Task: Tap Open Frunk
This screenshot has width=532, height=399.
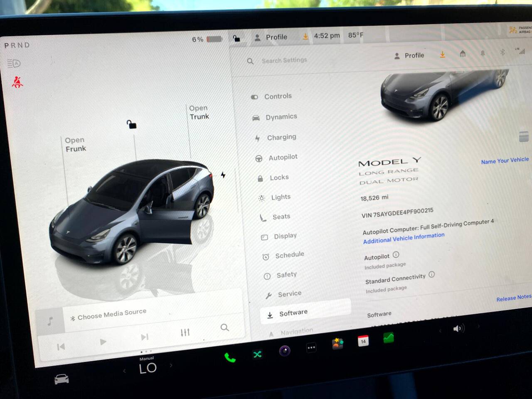Action: tap(76, 144)
